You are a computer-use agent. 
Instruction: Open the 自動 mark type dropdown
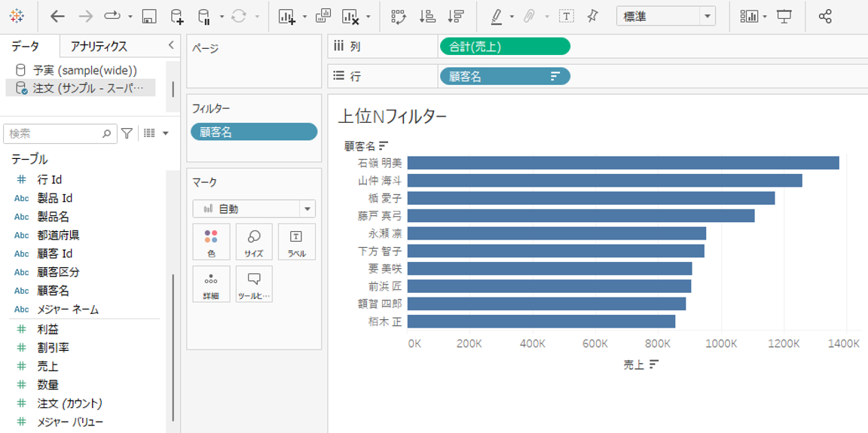point(307,209)
